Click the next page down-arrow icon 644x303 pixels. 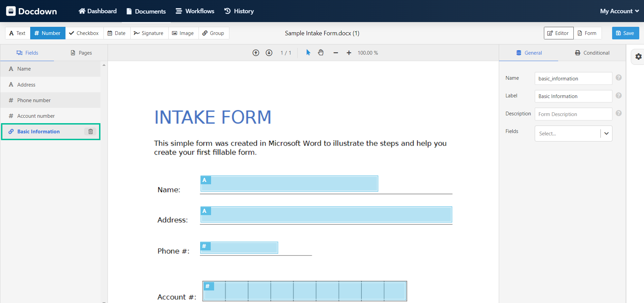pyautogui.click(x=269, y=53)
